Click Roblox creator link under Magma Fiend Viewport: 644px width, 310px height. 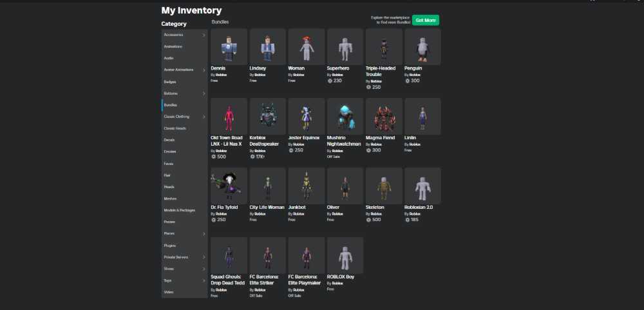pyautogui.click(x=376, y=144)
